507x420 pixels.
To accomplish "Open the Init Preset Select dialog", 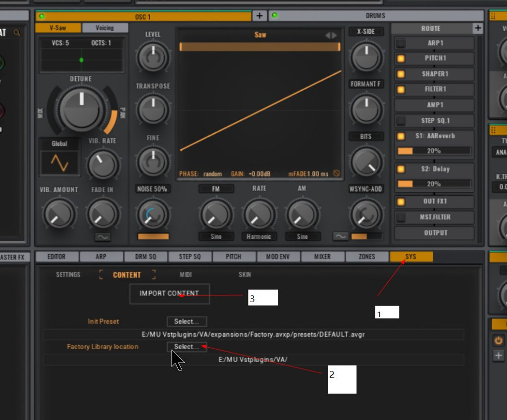I will (187, 321).
